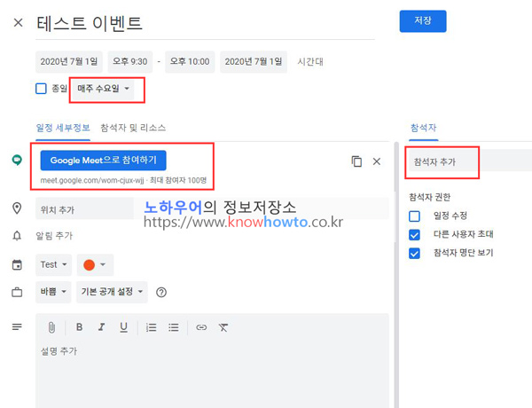Click the description lines icon
This screenshot has height=408, width=532.
pos(17,327)
